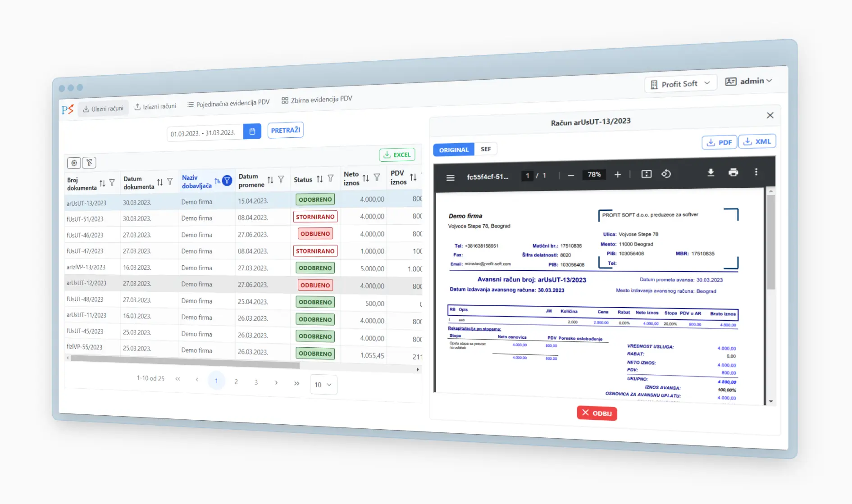Switch to the SEF tab

pyautogui.click(x=485, y=149)
